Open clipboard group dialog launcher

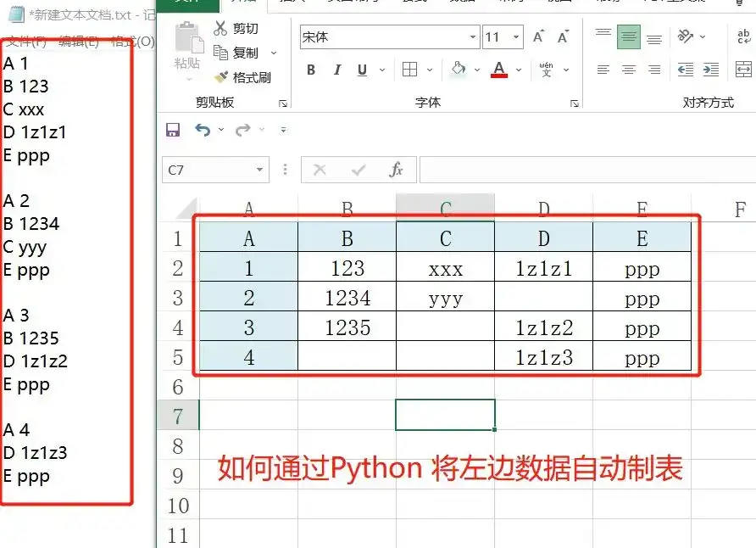(x=283, y=103)
